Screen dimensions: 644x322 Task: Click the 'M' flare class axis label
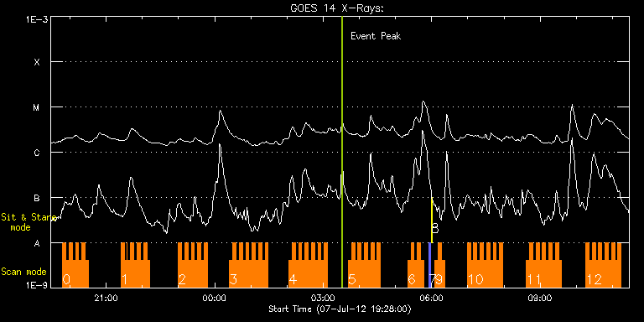pos(37,107)
